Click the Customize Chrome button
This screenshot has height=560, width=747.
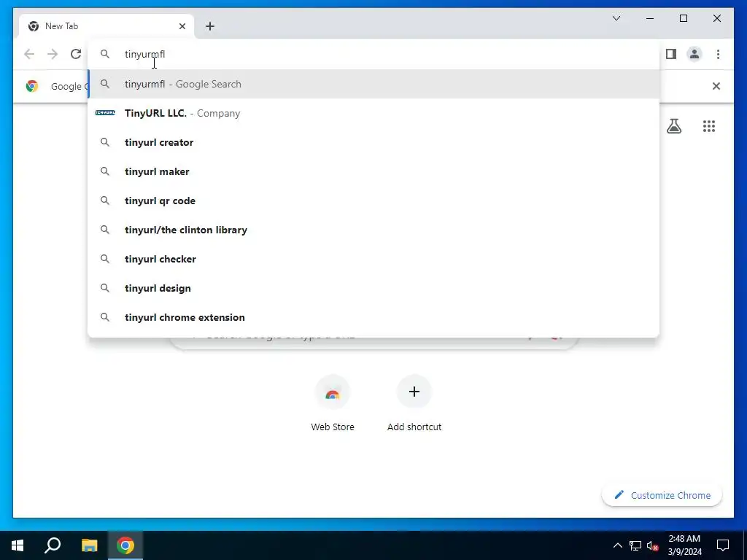[662, 495]
